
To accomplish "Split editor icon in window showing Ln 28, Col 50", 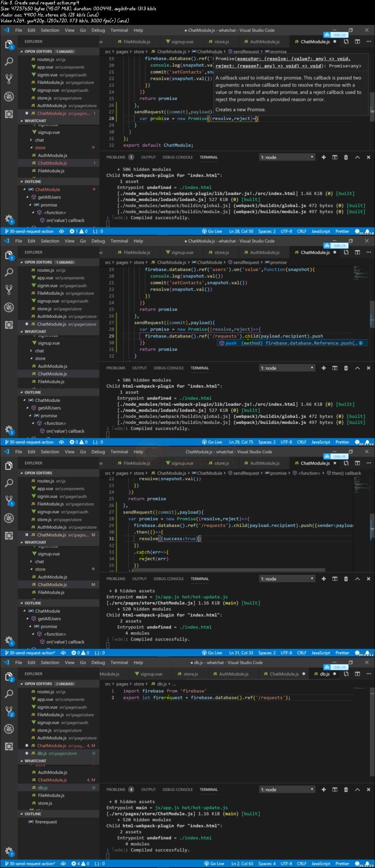I will (x=357, y=41).
